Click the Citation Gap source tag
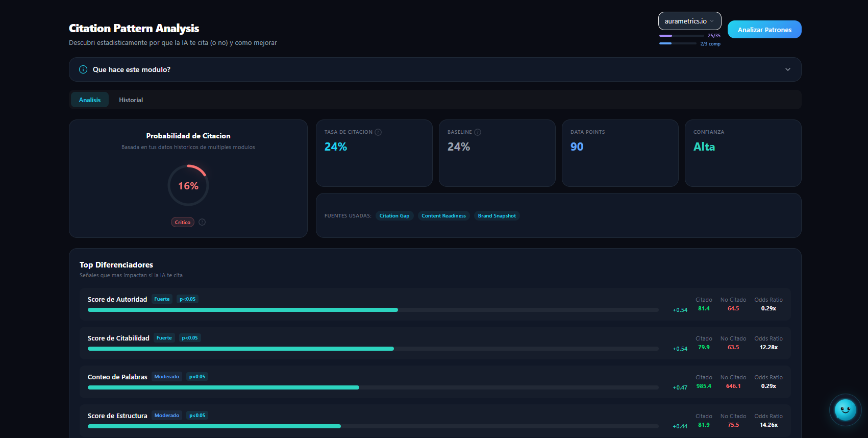The width and height of the screenshot is (868, 438). (x=394, y=216)
